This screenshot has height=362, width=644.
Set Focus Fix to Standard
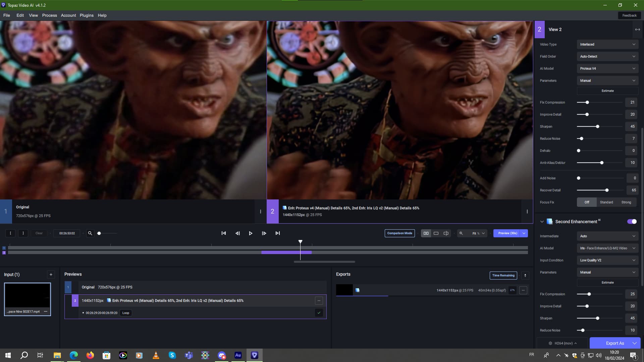coord(606,202)
